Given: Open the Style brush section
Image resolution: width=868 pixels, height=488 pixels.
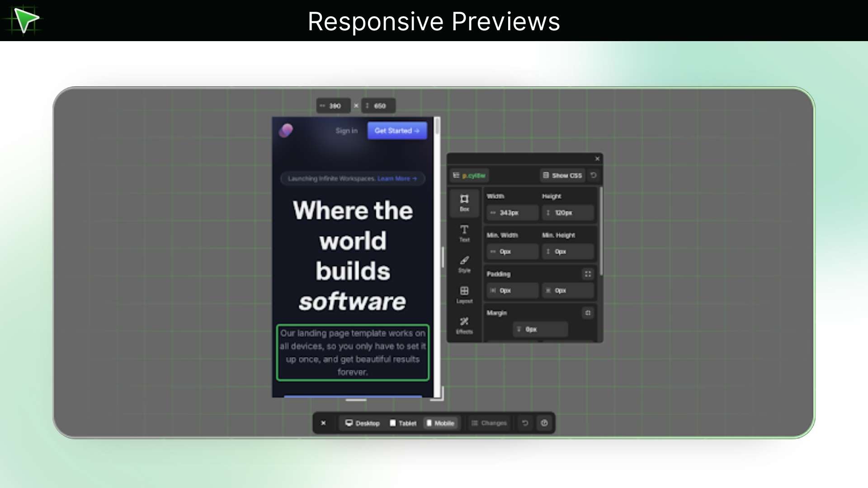Looking at the screenshot, I should pos(464,264).
